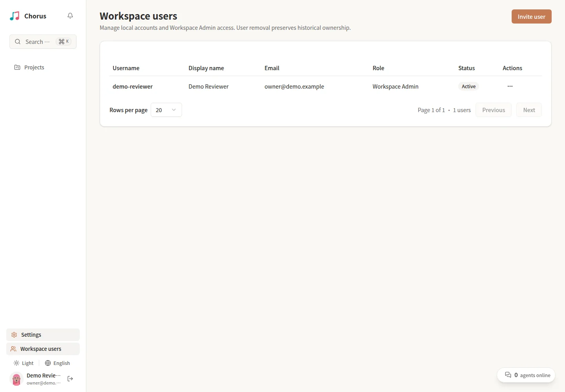565x392 pixels.
Task: Click email owner@demo.example in table
Action: 294,87
